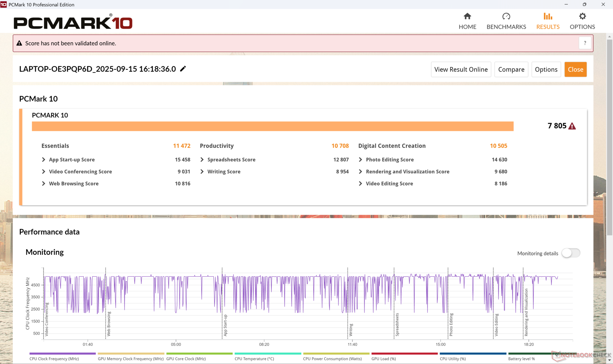The width and height of the screenshot is (613, 364).
Task: Open Benchmarks gauge icon
Action: point(506,16)
